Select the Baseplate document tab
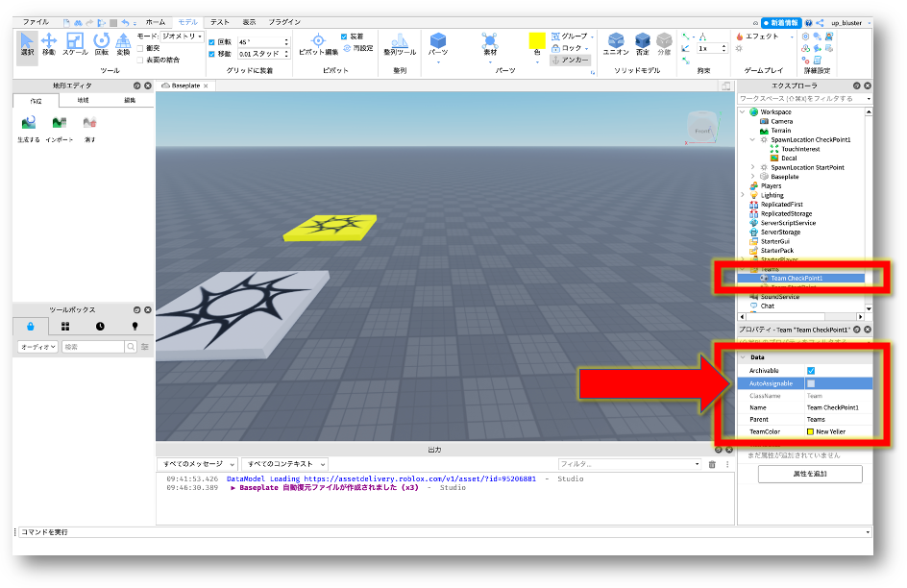Screen dimensions: 907x588 pyautogui.click(x=184, y=86)
